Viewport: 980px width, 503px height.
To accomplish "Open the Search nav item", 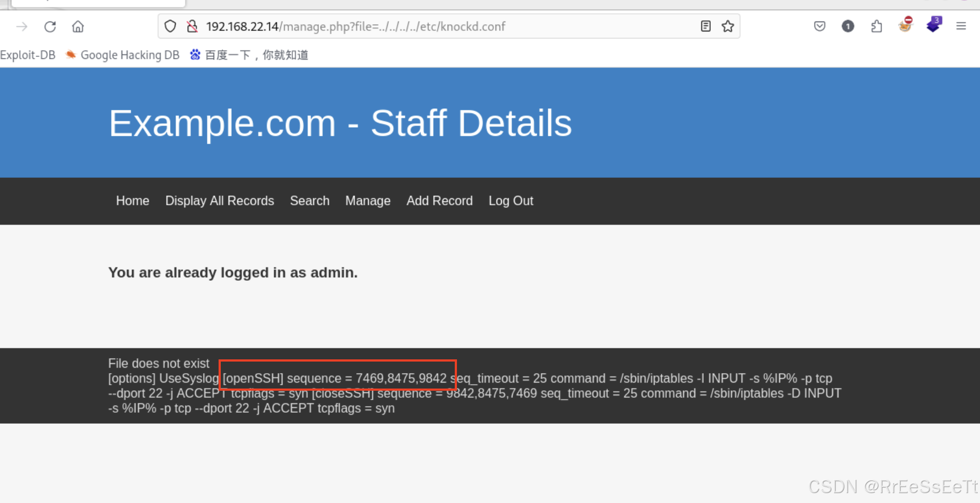I will click(310, 201).
